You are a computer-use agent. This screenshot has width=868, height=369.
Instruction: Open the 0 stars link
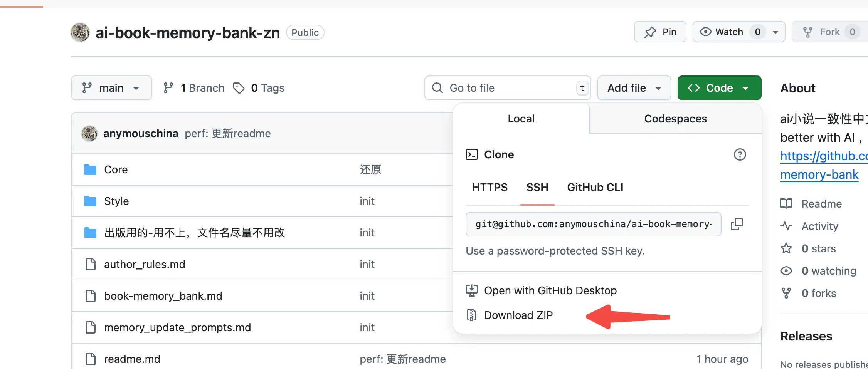coord(819,248)
